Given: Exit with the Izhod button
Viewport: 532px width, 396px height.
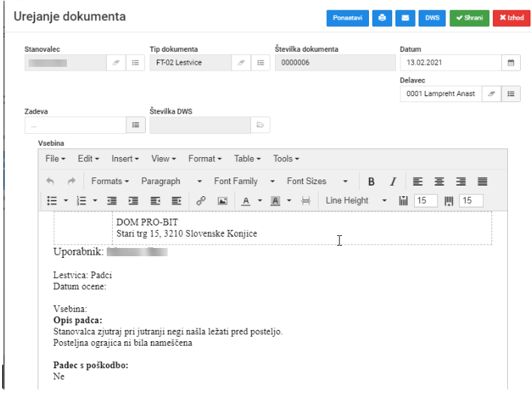Looking at the screenshot, I should [512, 18].
